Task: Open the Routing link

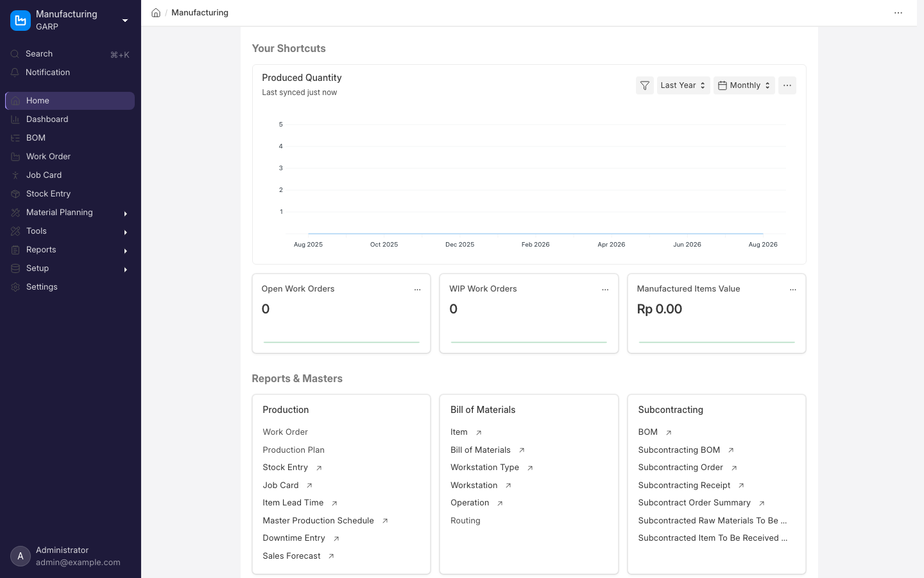Action: 465,521
